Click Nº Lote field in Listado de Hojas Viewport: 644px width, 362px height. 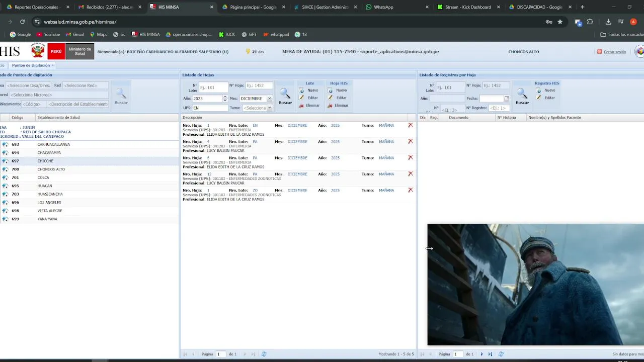pyautogui.click(x=213, y=87)
